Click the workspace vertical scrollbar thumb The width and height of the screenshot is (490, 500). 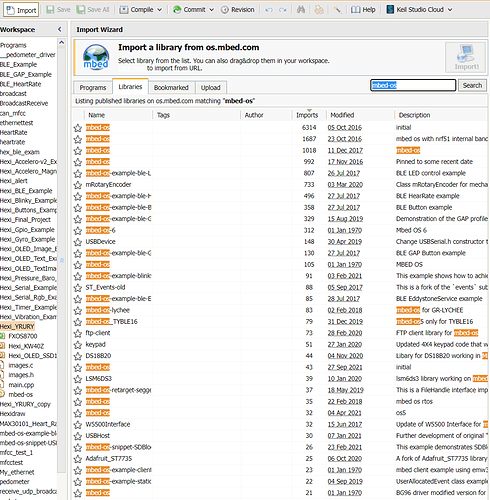click(x=61, y=260)
